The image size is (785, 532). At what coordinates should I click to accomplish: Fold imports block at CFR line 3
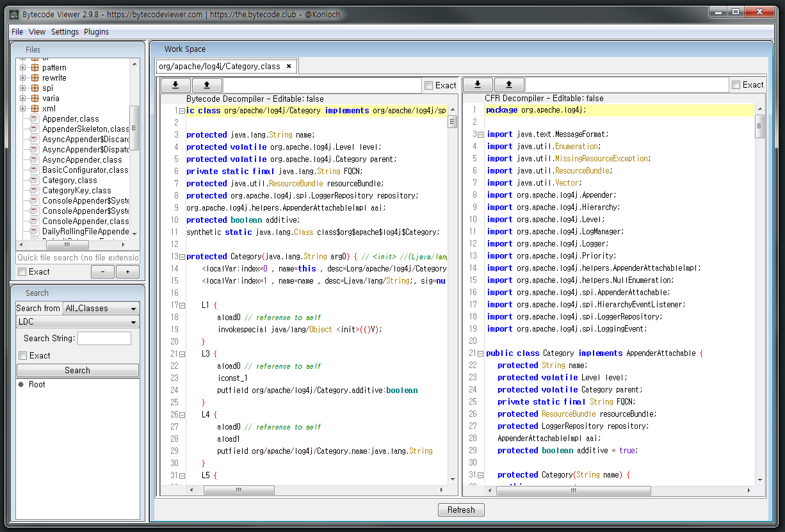coord(482,134)
